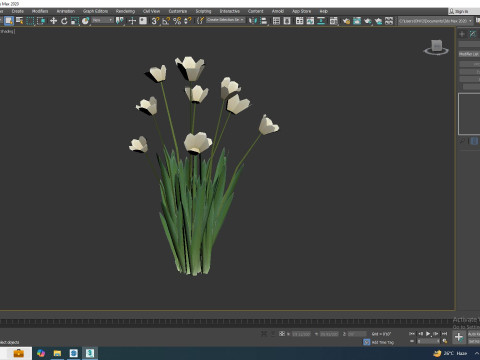
Task: Open File Explorer from taskbar
Action: click(x=57, y=353)
